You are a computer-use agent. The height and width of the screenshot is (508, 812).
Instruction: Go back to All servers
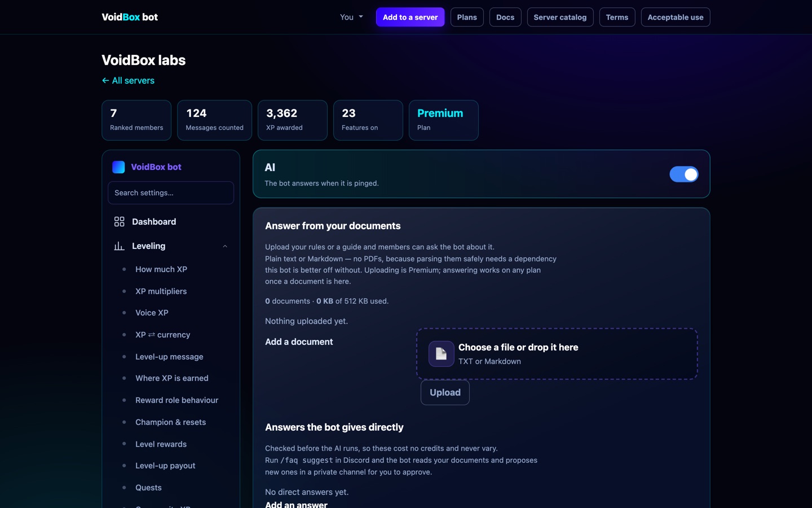click(128, 81)
